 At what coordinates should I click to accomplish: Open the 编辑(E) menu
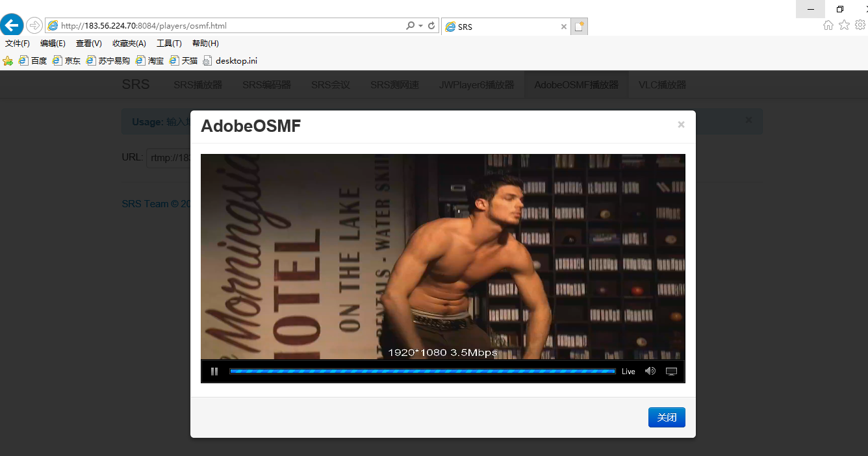click(53, 44)
